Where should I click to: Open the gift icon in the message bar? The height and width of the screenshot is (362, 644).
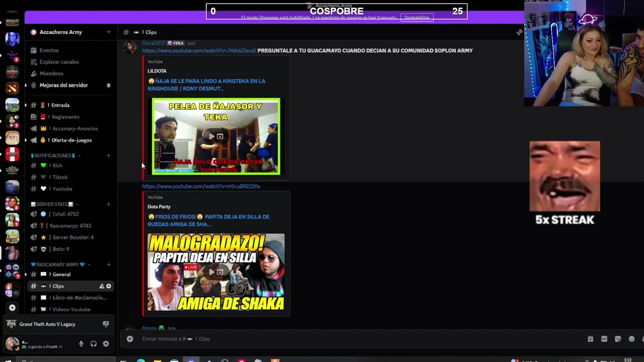click(x=590, y=339)
